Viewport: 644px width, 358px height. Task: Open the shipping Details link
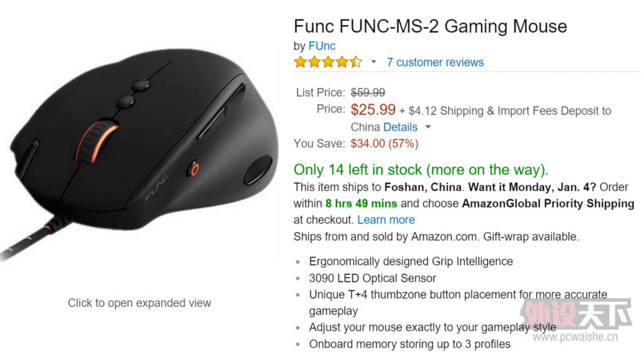point(400,127)
